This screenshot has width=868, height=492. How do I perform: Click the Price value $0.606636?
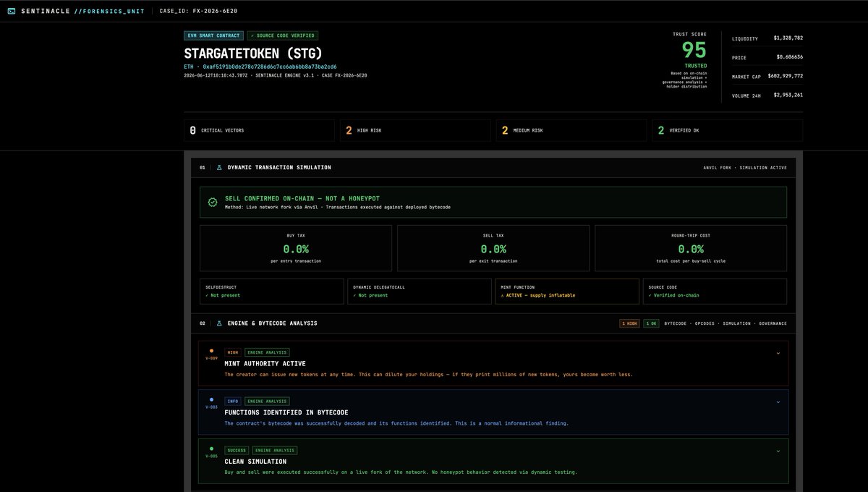click(x=789, y=56)
